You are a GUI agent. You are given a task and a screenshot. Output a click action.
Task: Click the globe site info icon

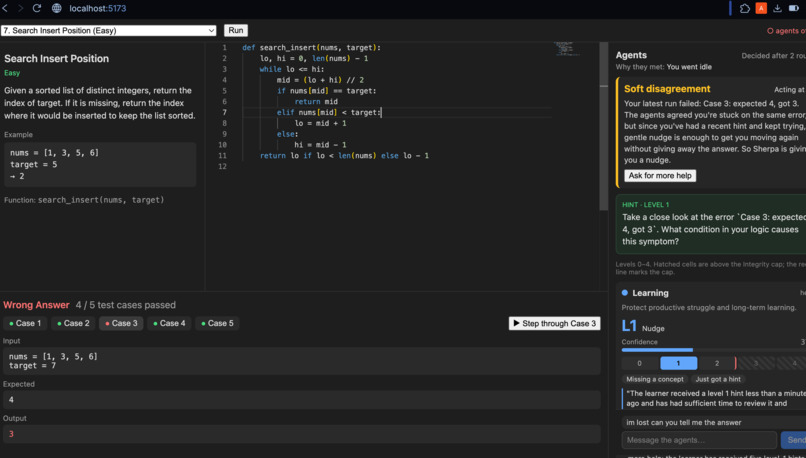[57, 8]
